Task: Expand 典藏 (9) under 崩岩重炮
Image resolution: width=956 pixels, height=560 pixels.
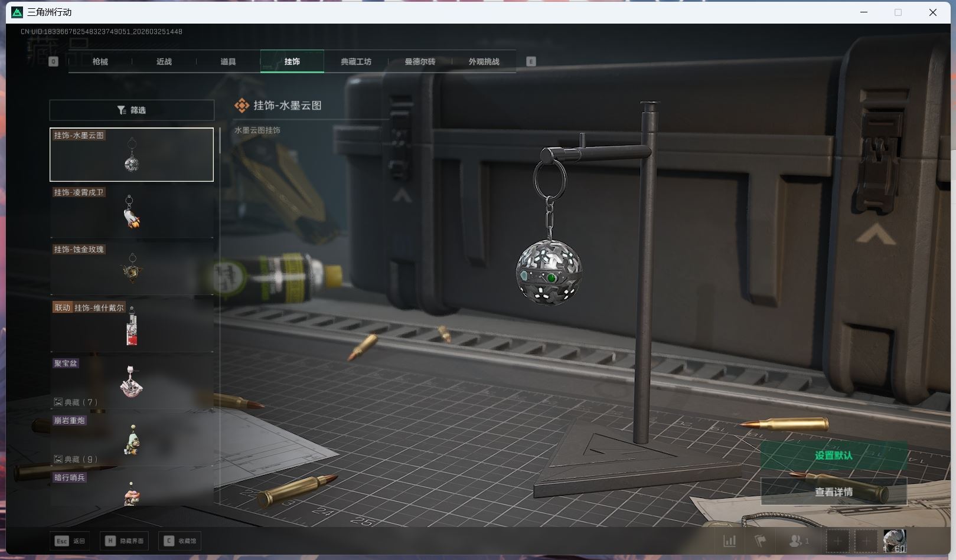Action: [76, 459]
